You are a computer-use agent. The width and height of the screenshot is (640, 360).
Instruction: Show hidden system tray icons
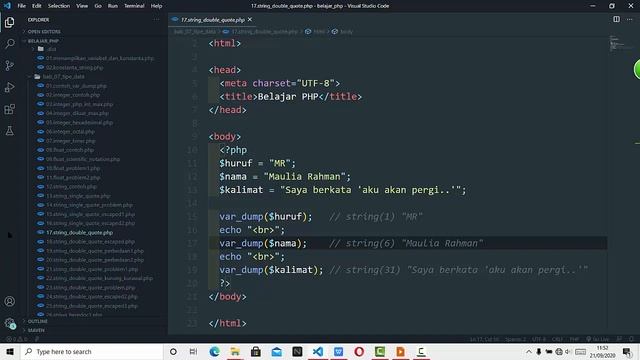(529, 352)
